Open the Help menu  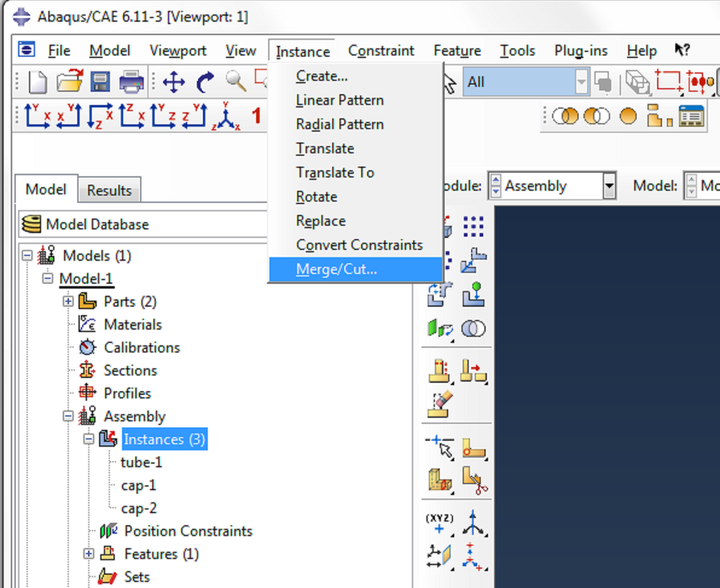point(641,50)
